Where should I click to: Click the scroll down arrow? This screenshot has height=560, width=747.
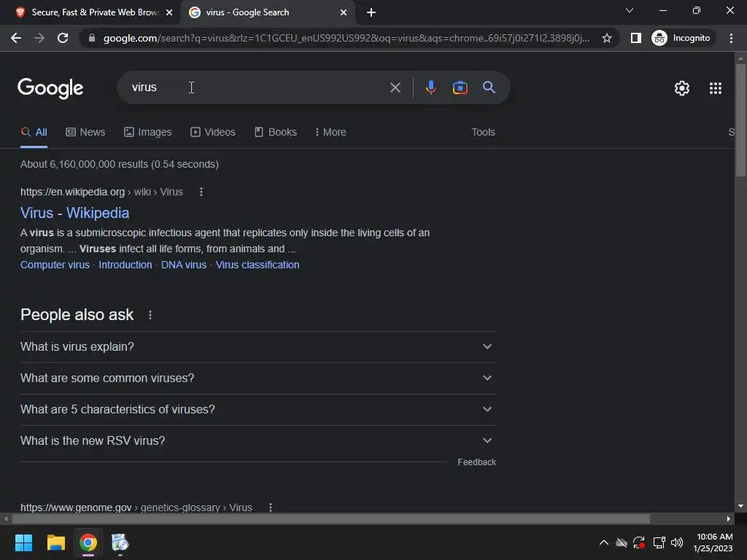[740, 506]
